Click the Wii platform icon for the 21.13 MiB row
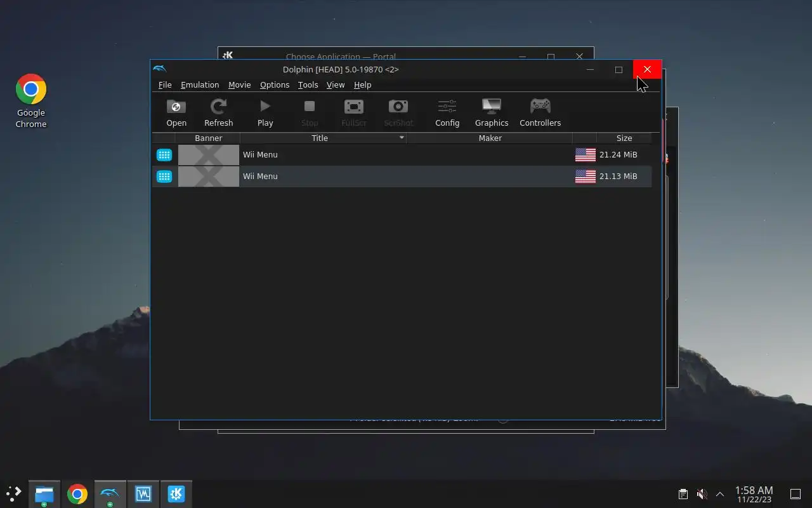812x508 pixels. coord(164,177)
